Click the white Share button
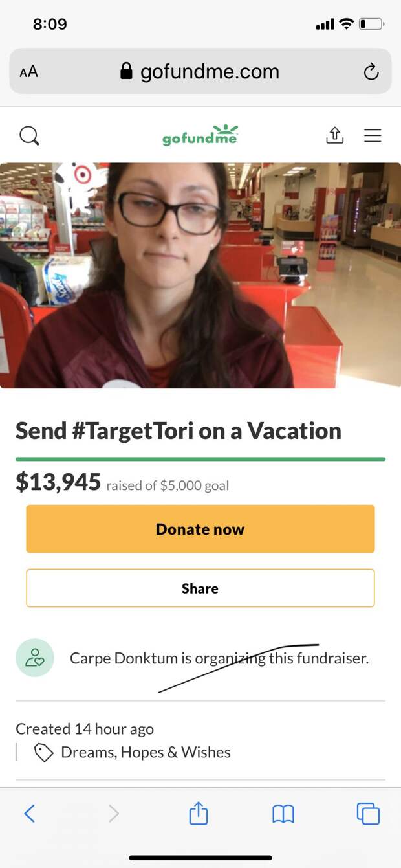Screen dimensions: 401x868 (200, 588)
